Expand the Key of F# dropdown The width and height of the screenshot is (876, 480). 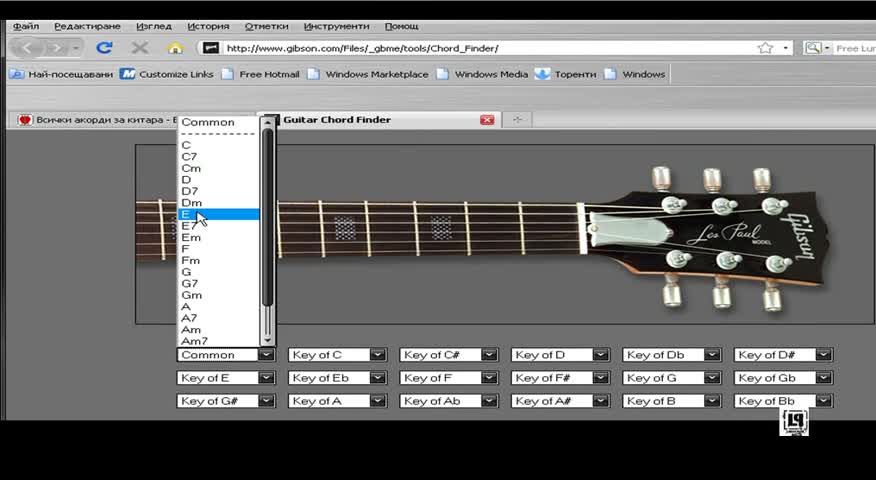pyautogui.click(x=601, y=378)
